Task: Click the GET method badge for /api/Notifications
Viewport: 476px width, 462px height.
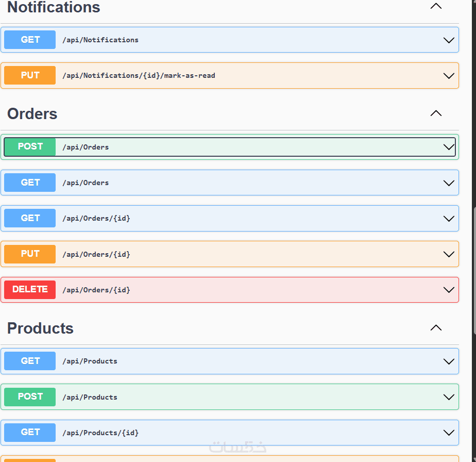Action: coord(30,40)
